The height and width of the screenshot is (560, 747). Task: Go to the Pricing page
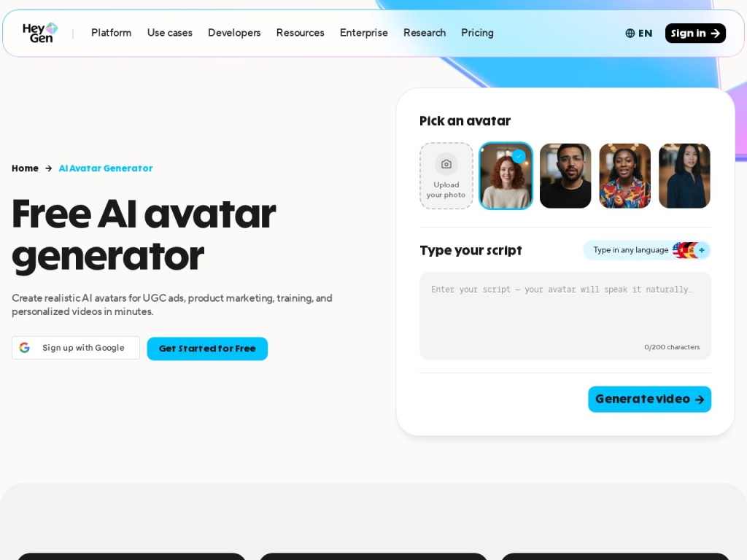477,33
